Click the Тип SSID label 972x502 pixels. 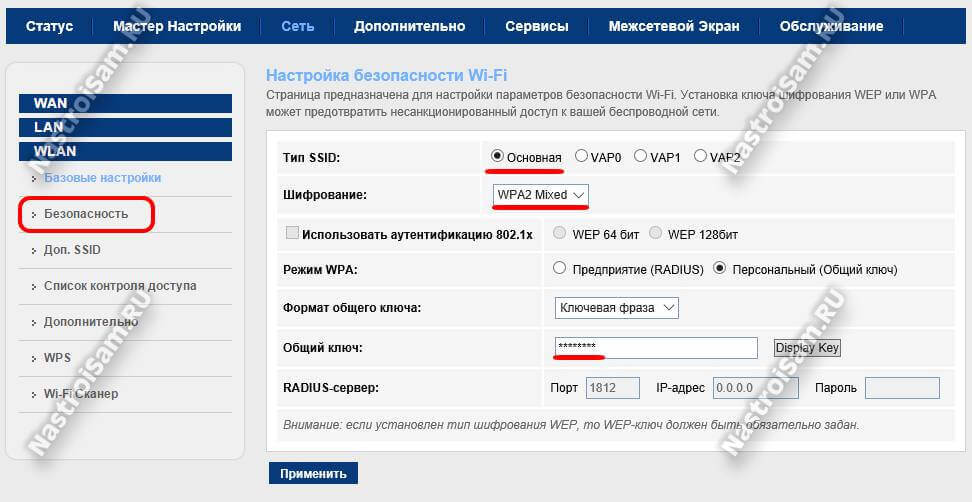pyautogui.click(x=312, y=157)
